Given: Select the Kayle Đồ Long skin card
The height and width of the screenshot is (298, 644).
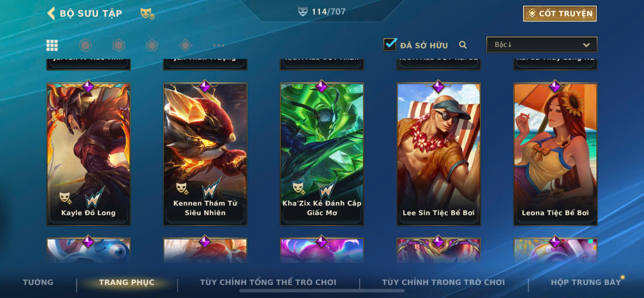Looking at the screenshot, I should coord(89,154).
